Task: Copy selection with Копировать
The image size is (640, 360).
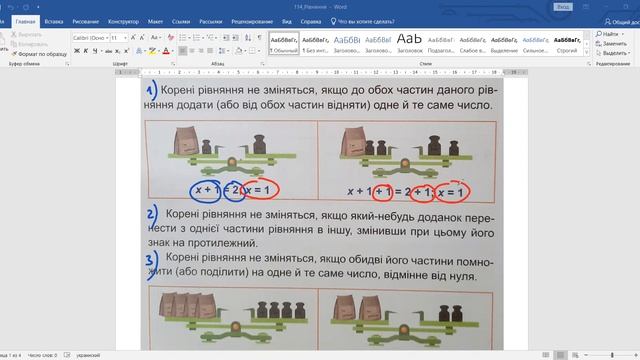Action: point(29,44)
